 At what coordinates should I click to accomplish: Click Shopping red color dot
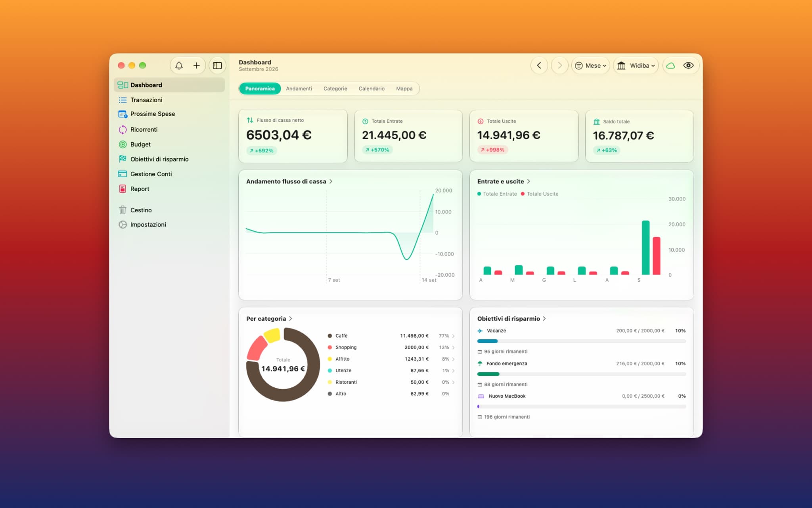330,347
